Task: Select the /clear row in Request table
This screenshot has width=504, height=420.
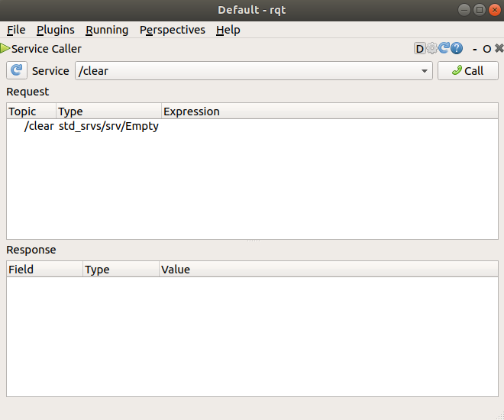Action: click(252, 126)
